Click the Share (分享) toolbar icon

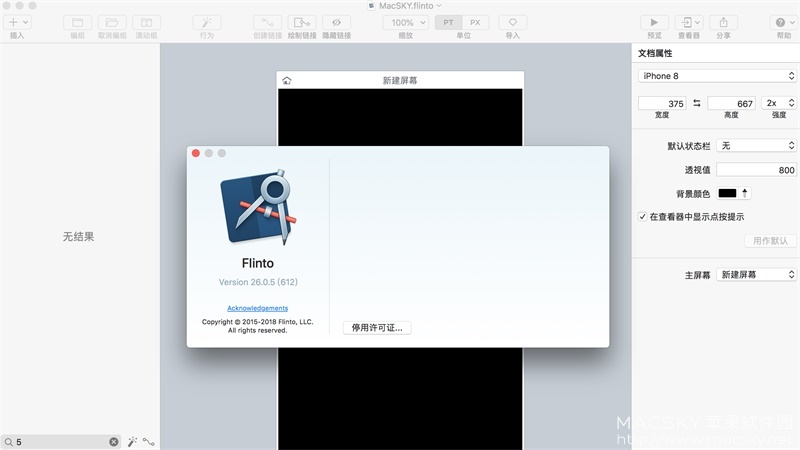coord(723,22)
